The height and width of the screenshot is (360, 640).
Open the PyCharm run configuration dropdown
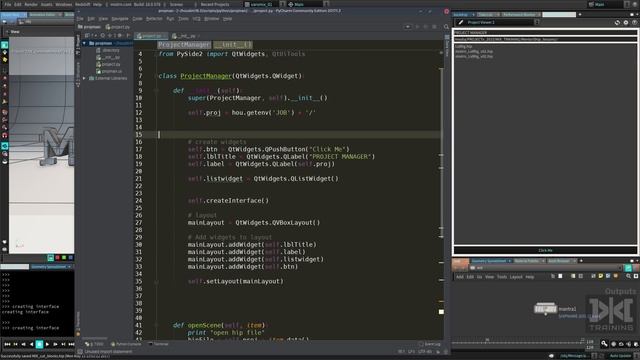point(408,27)
